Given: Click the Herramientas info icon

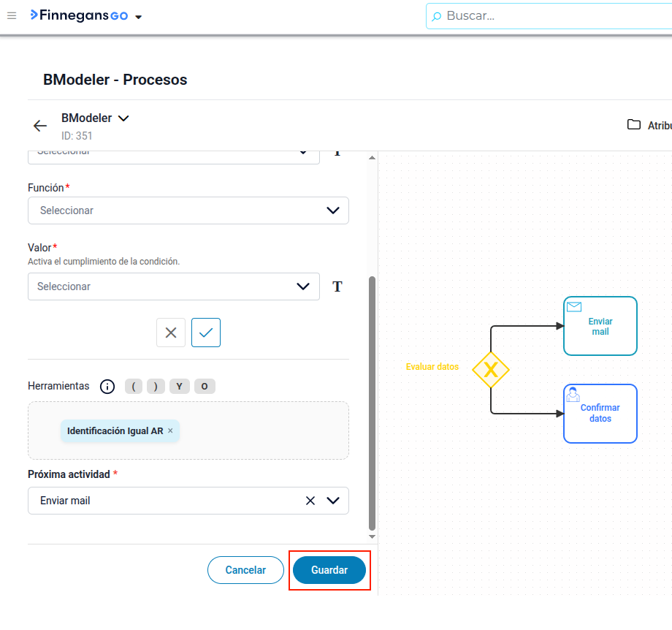Looking at the screenshot, I should (x=107, y=387).
